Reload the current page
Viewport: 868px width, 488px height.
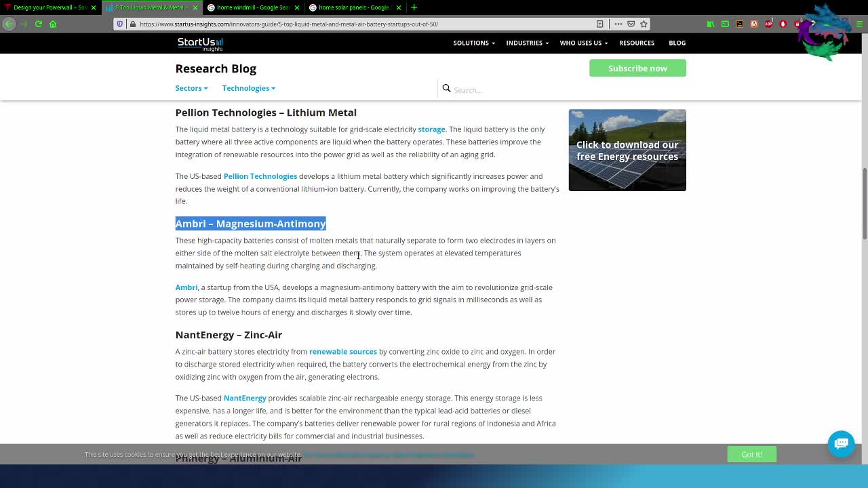(39, 24)
